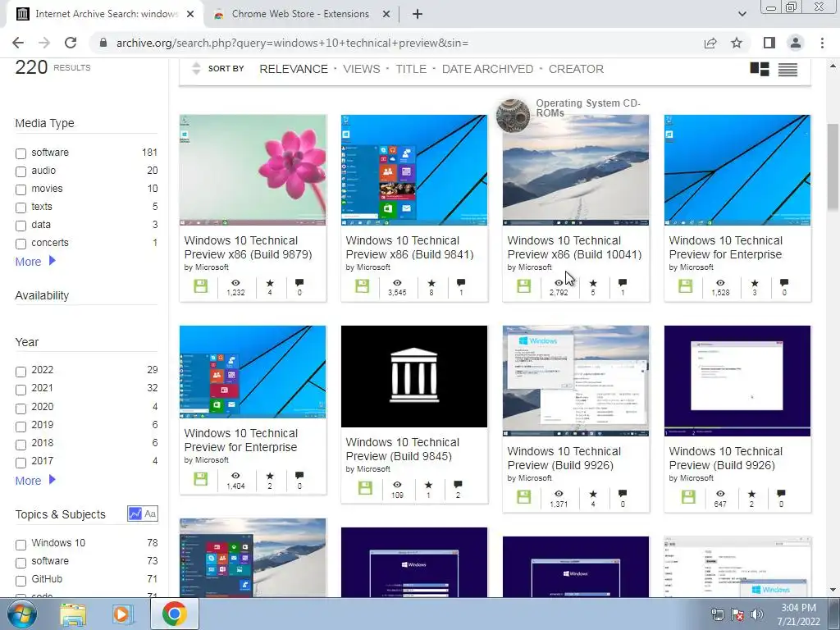Filter results by year 2019

tap(21, 427)
